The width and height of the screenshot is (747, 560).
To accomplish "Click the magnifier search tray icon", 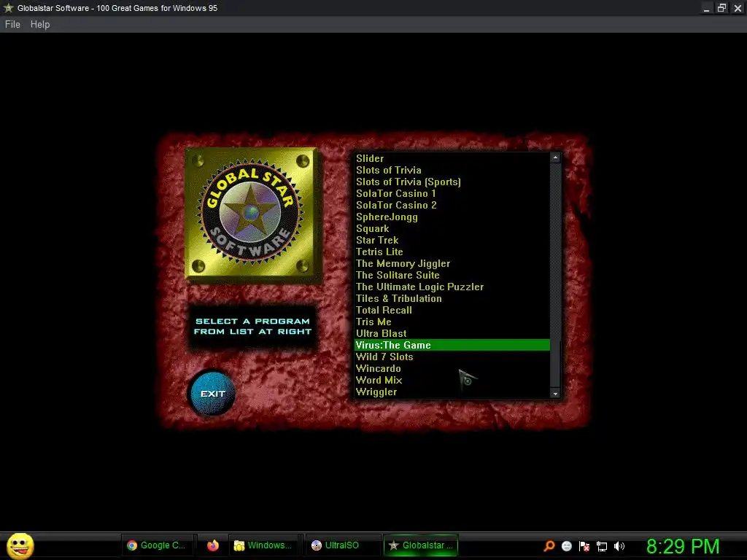I will point(549,546).
